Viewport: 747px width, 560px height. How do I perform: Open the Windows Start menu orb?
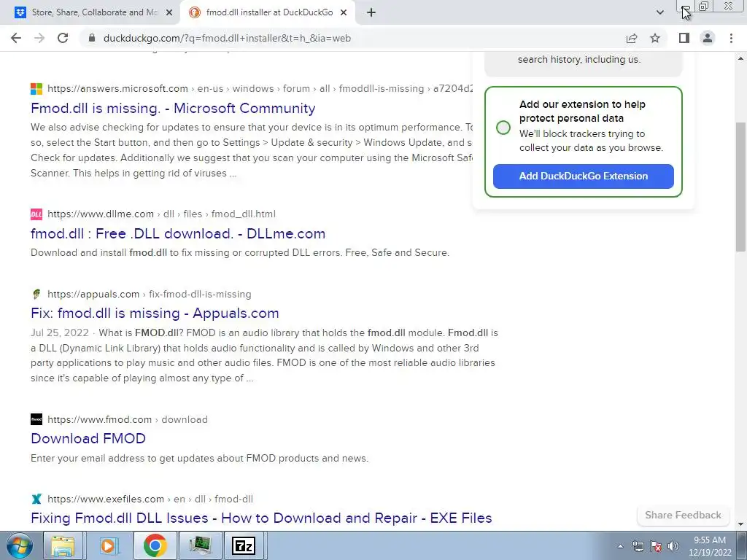pos(19,545)
